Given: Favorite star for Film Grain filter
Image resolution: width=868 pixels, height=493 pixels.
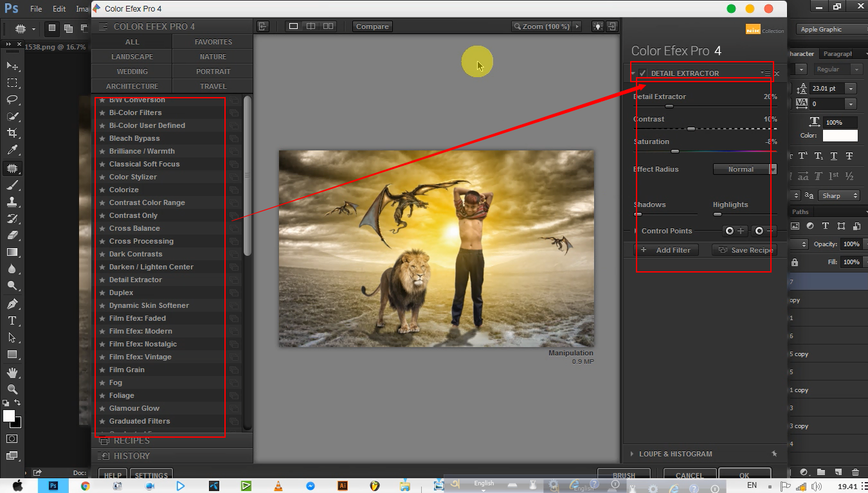Looking at the screenshot, I should coord(102,370).
